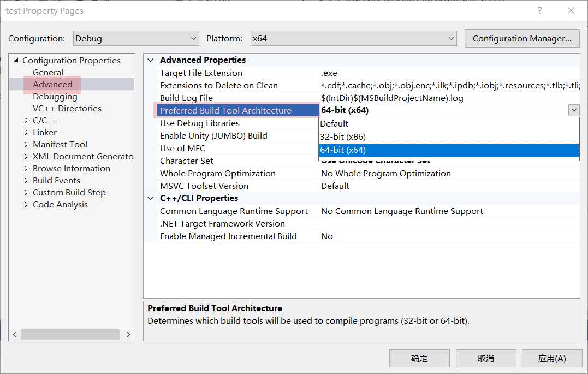Click the 确定 (OK) button
The image size is (588, 374).
419,359
